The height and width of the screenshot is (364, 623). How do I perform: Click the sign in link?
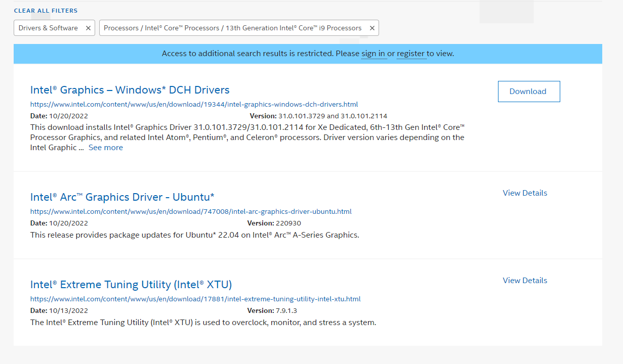(x=373, y=54)
